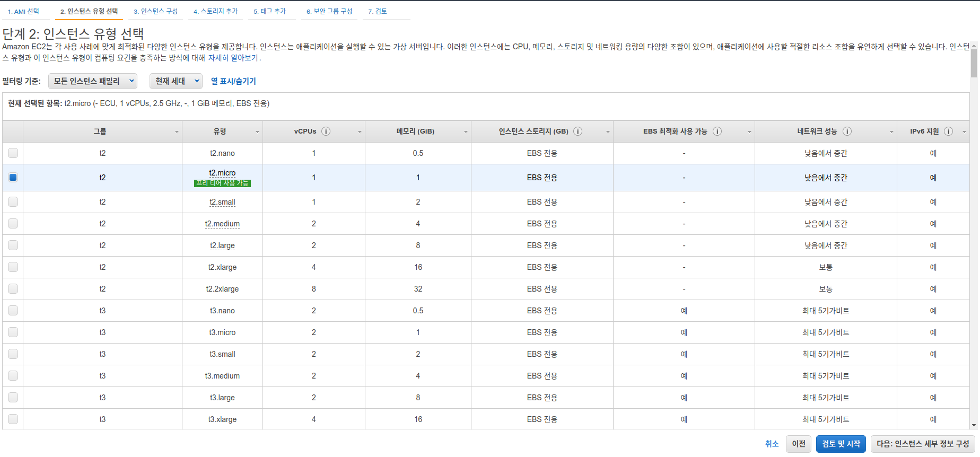
Task: Click the 단계 2: 인스턴스 유형 선택 heading
Action: coord(73,34)
